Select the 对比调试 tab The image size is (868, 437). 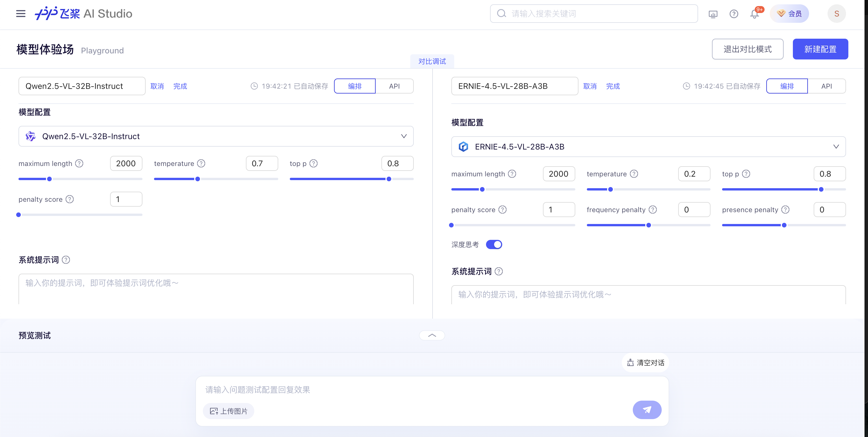pyautogui.click(x=432, y=61)
